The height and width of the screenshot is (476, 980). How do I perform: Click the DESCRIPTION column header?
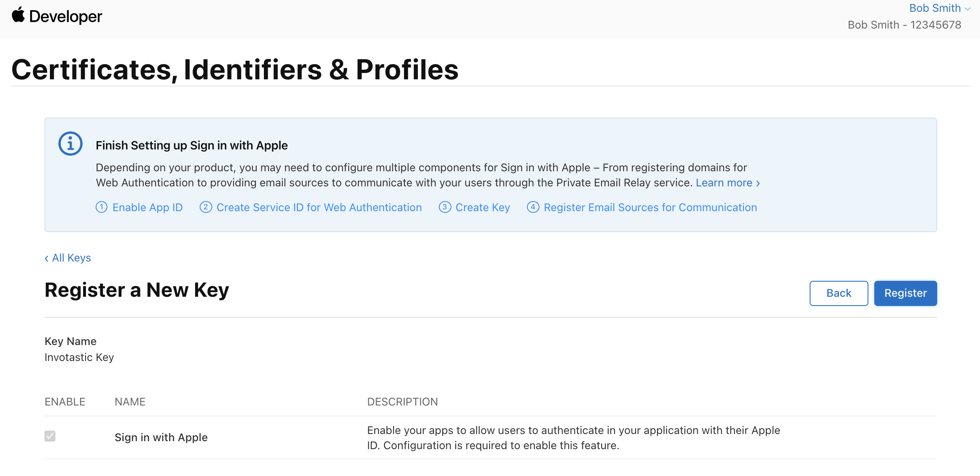pyautogui.click(x=402, y=402)
